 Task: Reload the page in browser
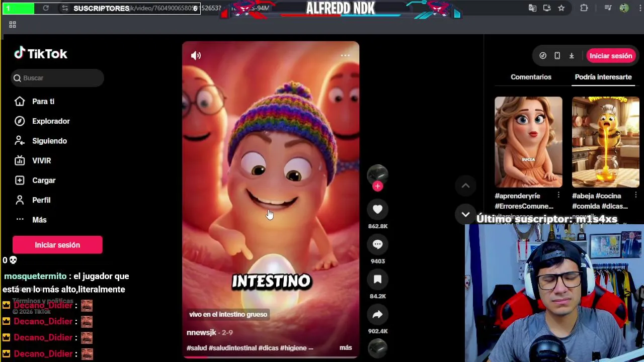tap(46, 8)
